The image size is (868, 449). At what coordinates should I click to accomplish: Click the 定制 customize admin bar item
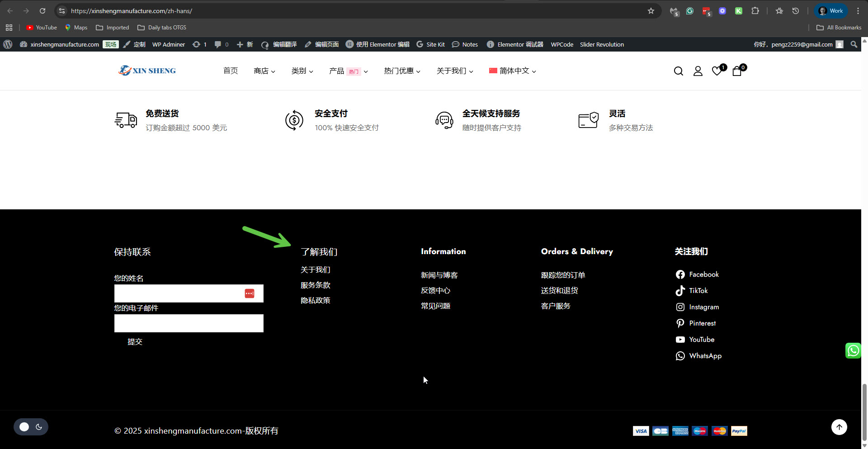[x=134, y=44]
